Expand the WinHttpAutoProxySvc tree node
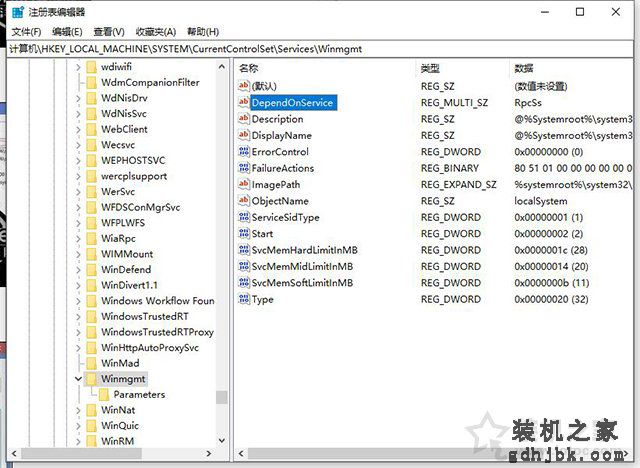 pyautogui.click(x=78, y=347)
